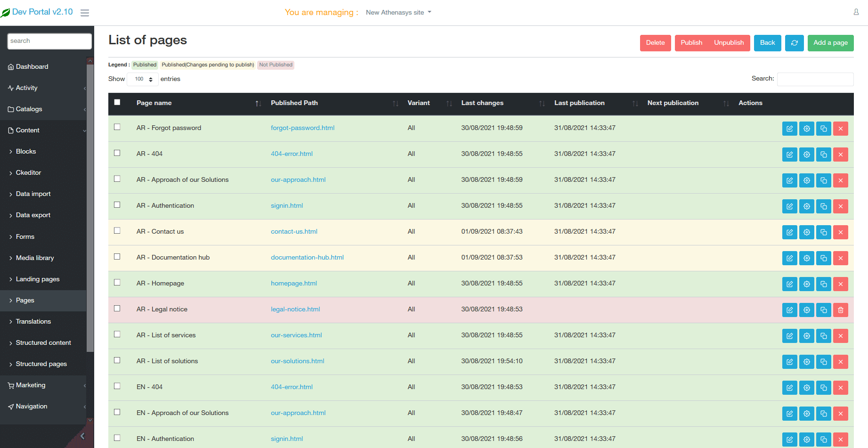Expand the Marketing sidebar menu
This screenshot has height=448, width=868.
pyautogui.click(x=43, y=385)
